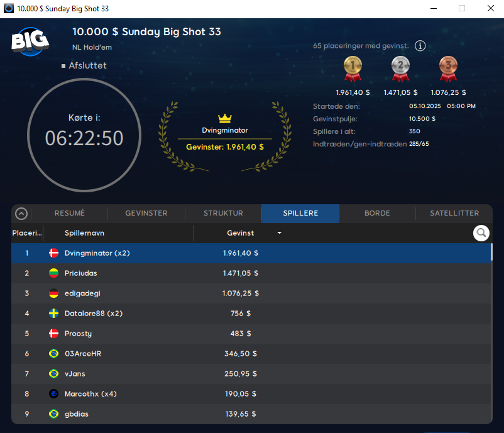Open the Gevinst column sort dropdown arrow

[279, 233]
